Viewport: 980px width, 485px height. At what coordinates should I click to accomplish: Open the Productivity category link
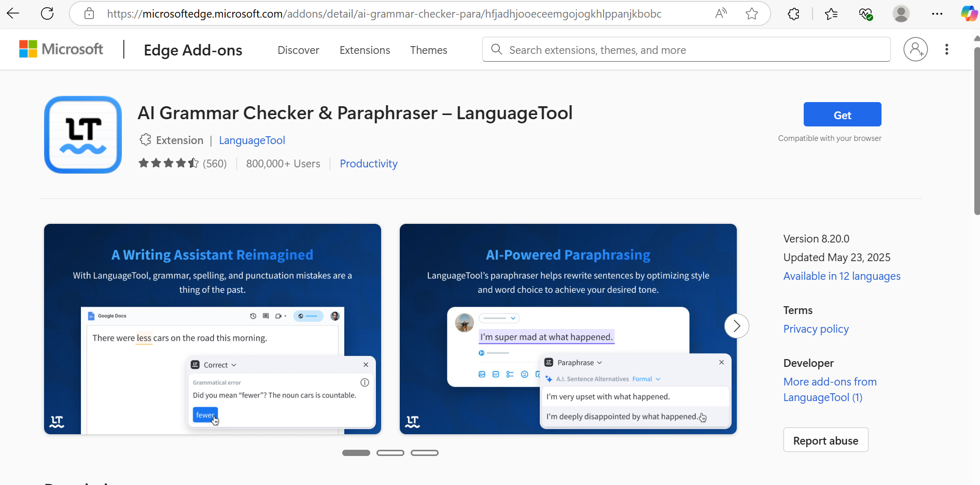[369, 164]
